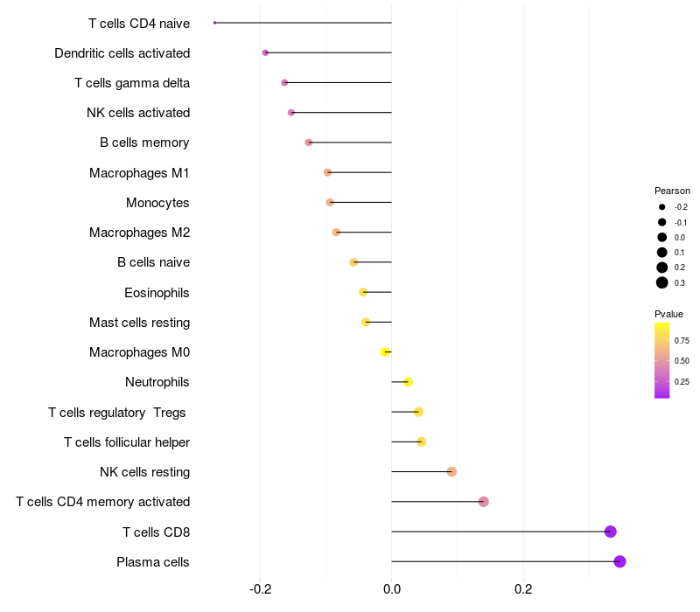Select the T cells CD4 memory activated point

(x=483, y=502)
